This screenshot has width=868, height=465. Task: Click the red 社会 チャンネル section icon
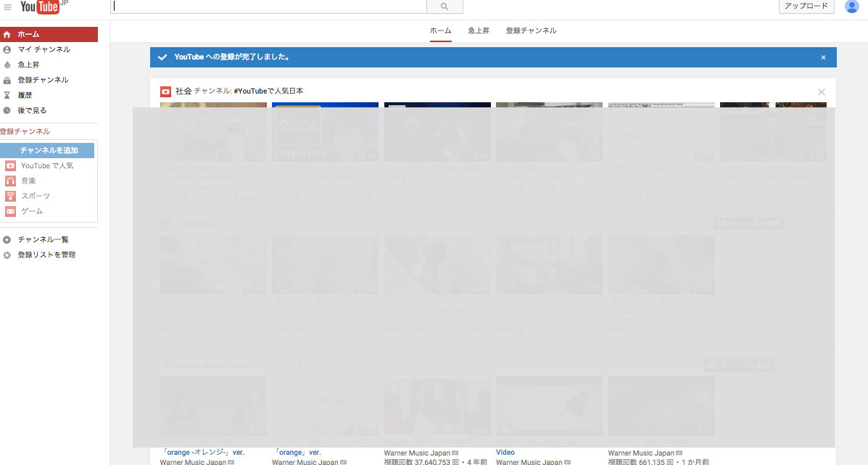(x=165, y=91)
